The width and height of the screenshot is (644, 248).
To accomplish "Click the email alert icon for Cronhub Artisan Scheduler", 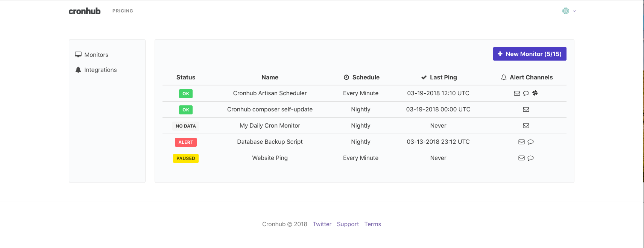I will pos(517,93).
